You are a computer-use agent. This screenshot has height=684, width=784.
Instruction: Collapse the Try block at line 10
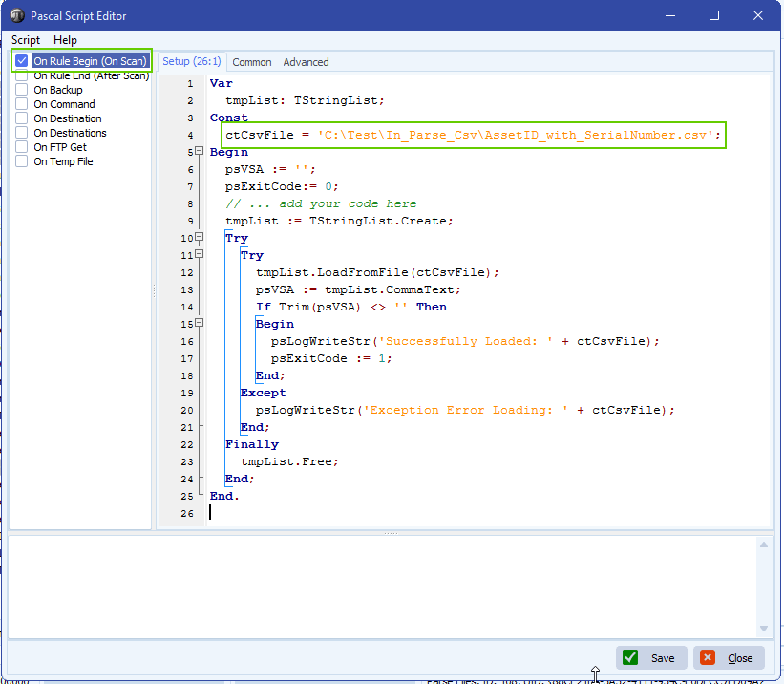(198, 236)
